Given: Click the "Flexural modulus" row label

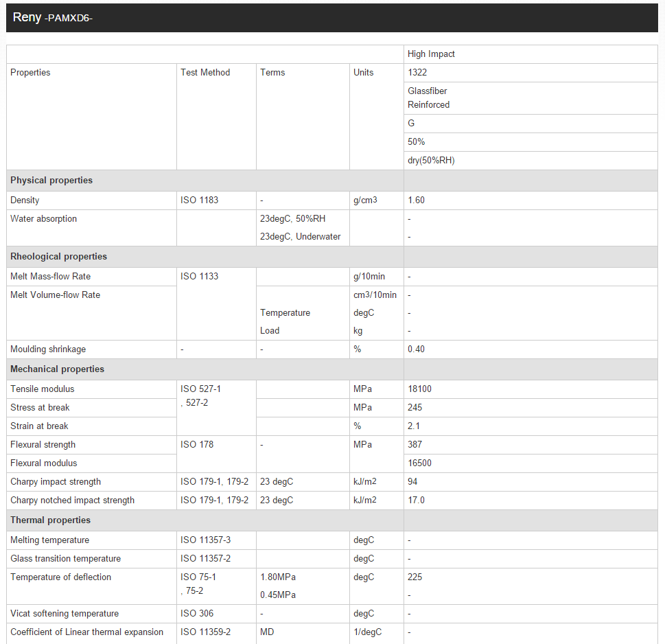Looking at the screenshot, I should (x=44, y=463).
